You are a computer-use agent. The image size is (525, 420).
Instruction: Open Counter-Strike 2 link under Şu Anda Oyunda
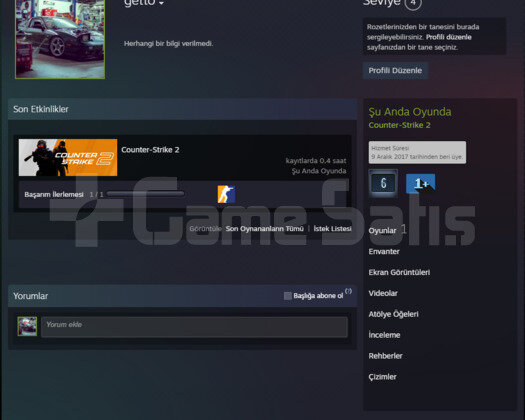399,125
